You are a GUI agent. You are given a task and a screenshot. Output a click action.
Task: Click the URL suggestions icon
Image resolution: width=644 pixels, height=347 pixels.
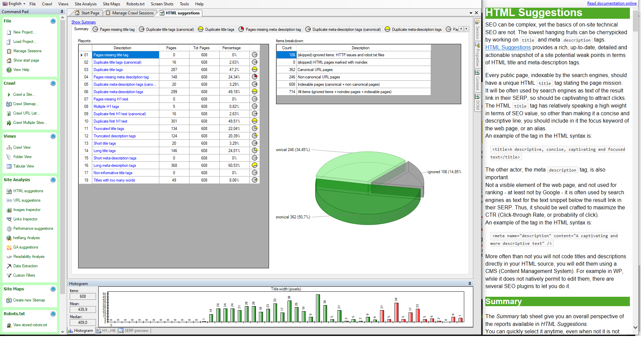(9, 201)
